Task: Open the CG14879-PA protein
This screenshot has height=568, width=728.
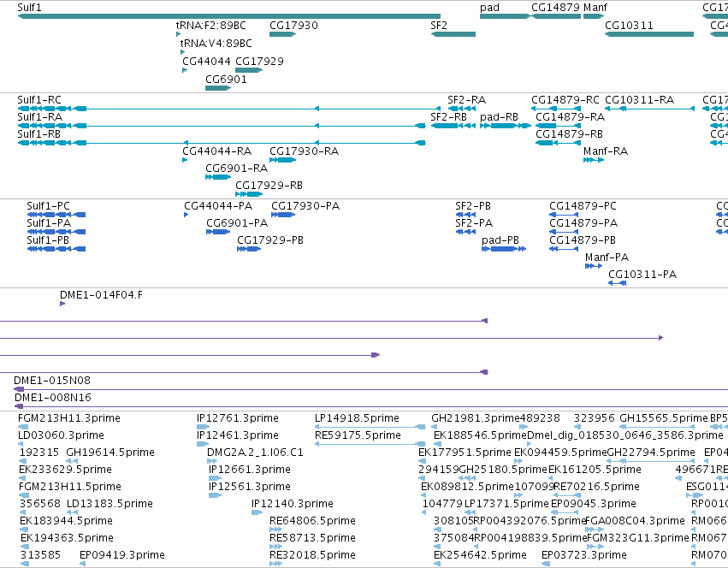Action: [563, 232]
